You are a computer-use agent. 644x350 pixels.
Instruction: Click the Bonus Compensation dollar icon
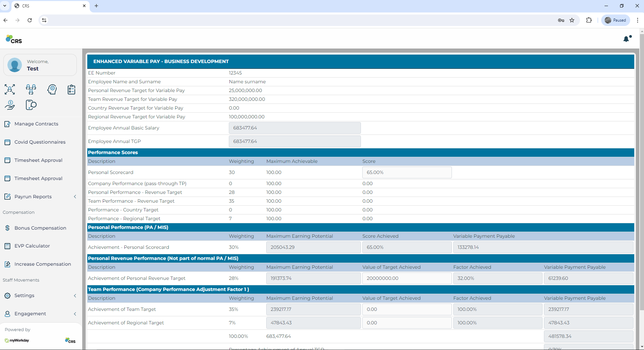pyautogui.click(x=7, y=228)
